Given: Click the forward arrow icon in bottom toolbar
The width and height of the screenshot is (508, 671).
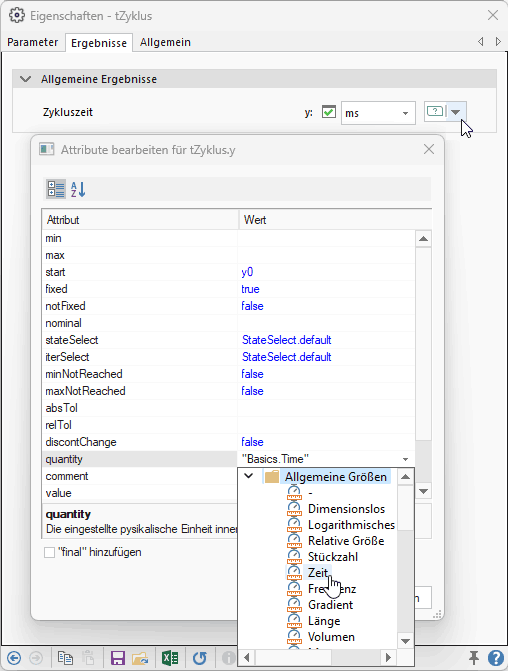Looking at the screenshot, I should pos(36,657).
